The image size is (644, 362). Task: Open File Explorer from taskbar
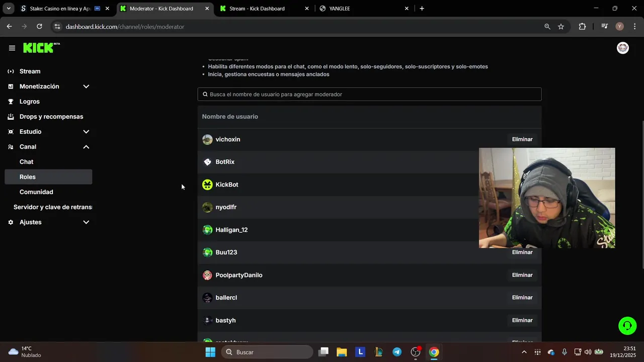click(342, 352)
